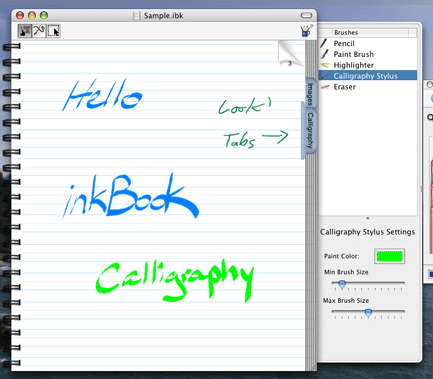Switch to the Calligraphy notebook tab
Viewport: 433px width, 379px height.
[x=310, y=130]
